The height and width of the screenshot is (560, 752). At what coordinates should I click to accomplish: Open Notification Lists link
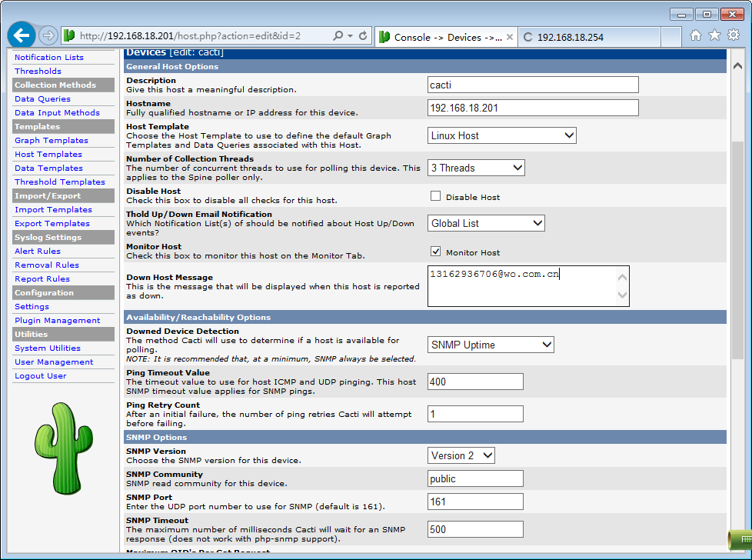coord(49,57)
